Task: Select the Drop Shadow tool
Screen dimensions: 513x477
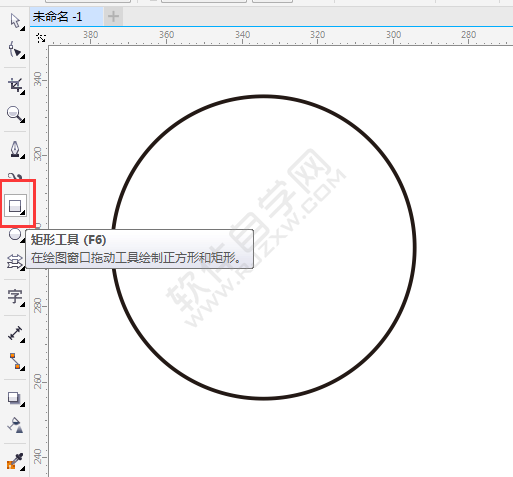Action: click(14, 398)
